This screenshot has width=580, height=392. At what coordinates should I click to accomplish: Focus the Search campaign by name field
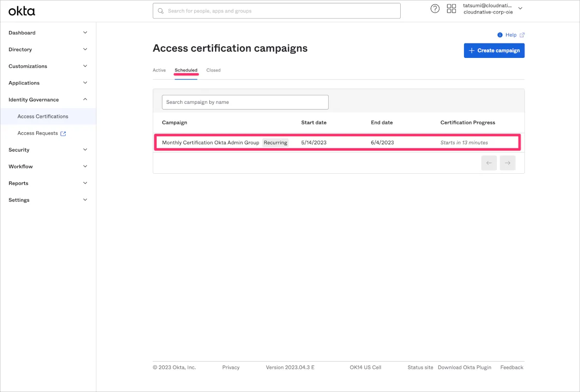click(245, 102)
